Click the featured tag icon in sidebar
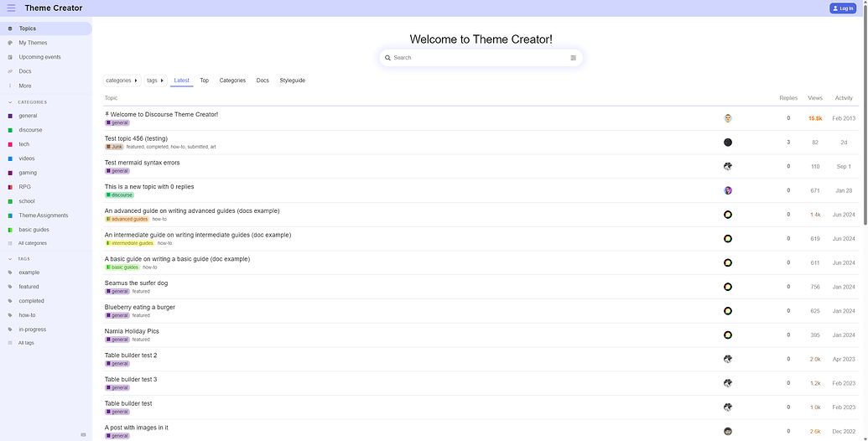The image size is (868, 441). point(10,287)
